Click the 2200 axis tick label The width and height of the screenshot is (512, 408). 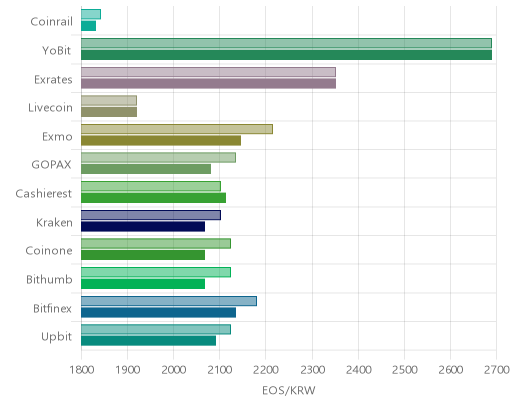point(266,370)
